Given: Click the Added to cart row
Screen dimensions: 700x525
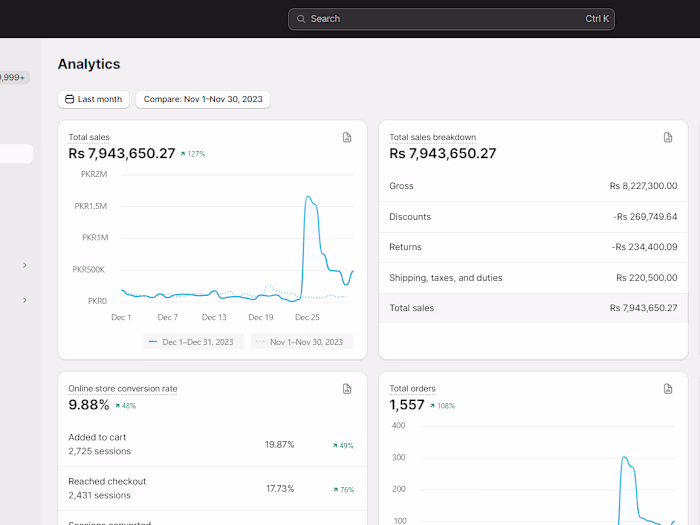Looking at the screenshot, I should tap(212, 444).
